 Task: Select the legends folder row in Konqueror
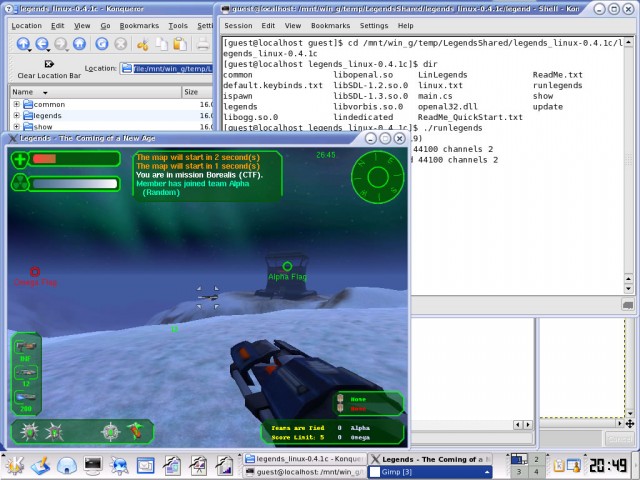tap(111, 116)
